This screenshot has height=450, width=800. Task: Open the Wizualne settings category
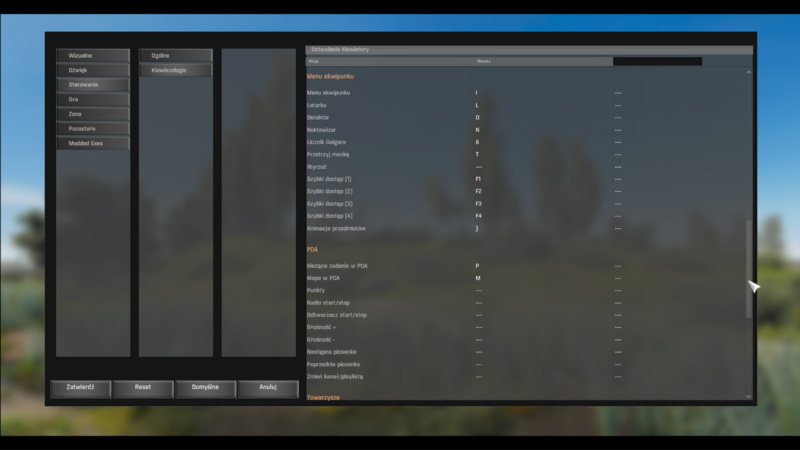point(93,56)
